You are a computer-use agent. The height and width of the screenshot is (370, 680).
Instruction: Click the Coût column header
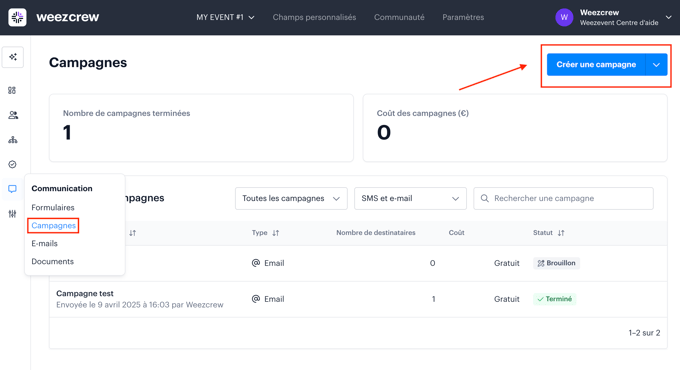point(457,233)
